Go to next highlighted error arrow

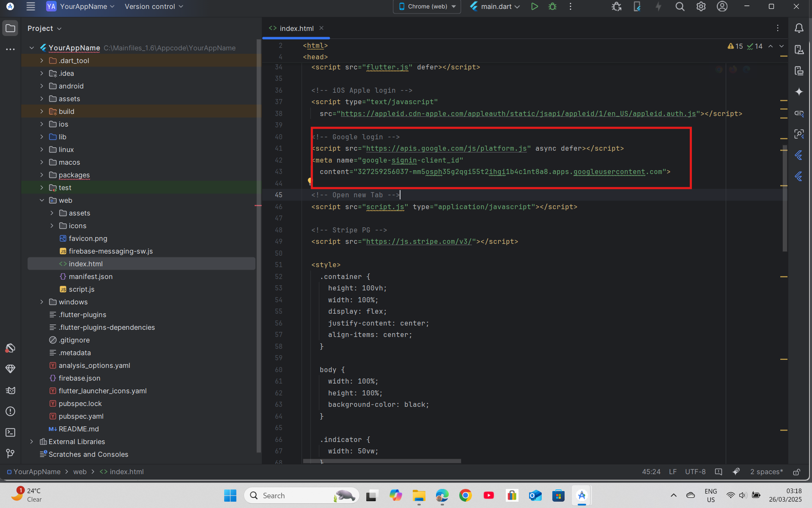coord(782,46)
